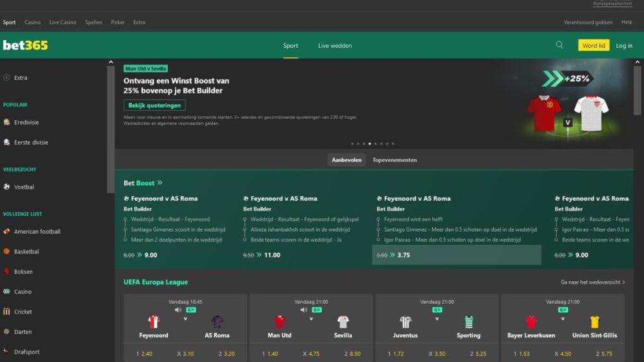Click the main page scroll-up arrow

click(637, 62)
